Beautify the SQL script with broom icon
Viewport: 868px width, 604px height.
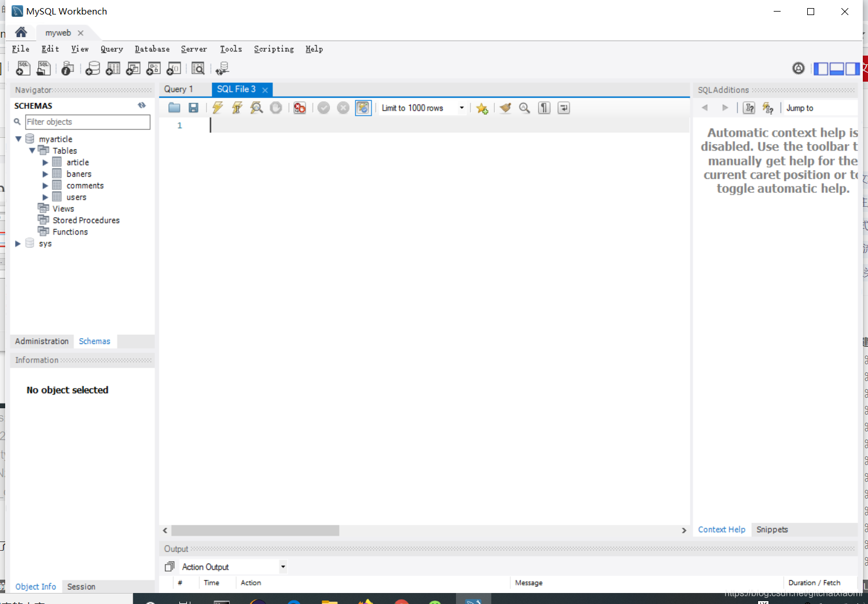(x=505, y=108)
